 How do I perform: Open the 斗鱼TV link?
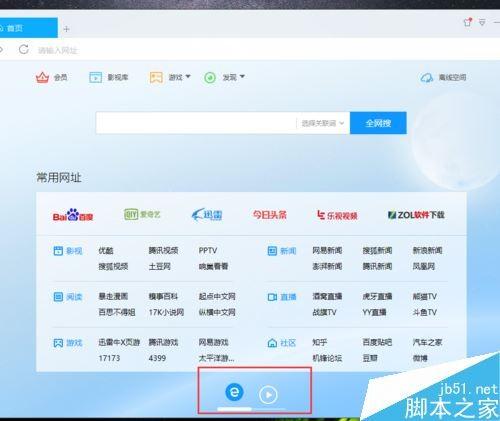coord(425,312)
